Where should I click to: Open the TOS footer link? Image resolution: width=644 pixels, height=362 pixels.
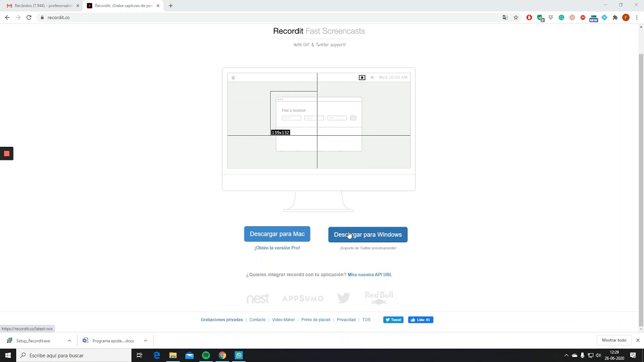pyautogui.click(x=366, y=320)
